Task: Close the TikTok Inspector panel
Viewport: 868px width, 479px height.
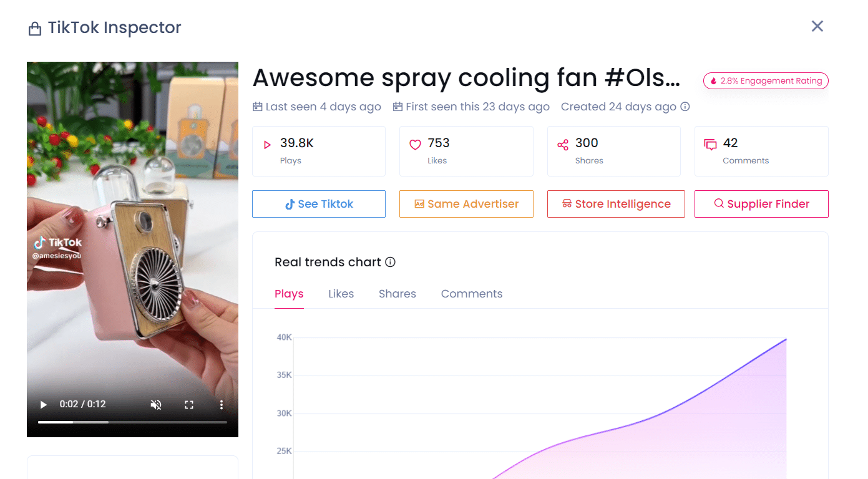Action: point(817,26)
